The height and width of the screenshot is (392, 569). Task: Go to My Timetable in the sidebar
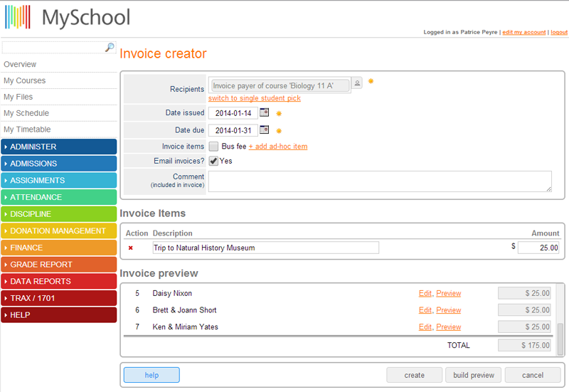coord(27,129)
